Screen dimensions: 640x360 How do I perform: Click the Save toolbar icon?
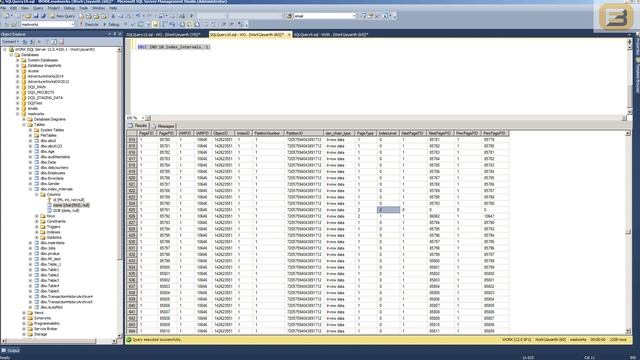[x=36, y=16]
